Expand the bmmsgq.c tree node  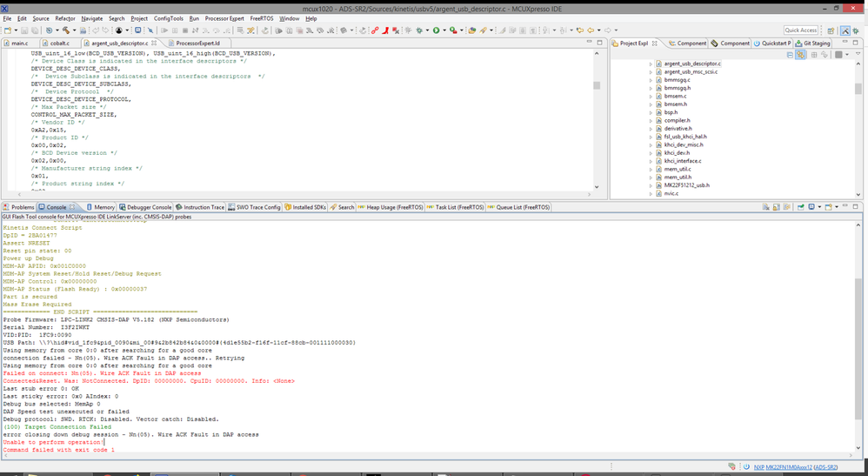[x=651, y=80]
